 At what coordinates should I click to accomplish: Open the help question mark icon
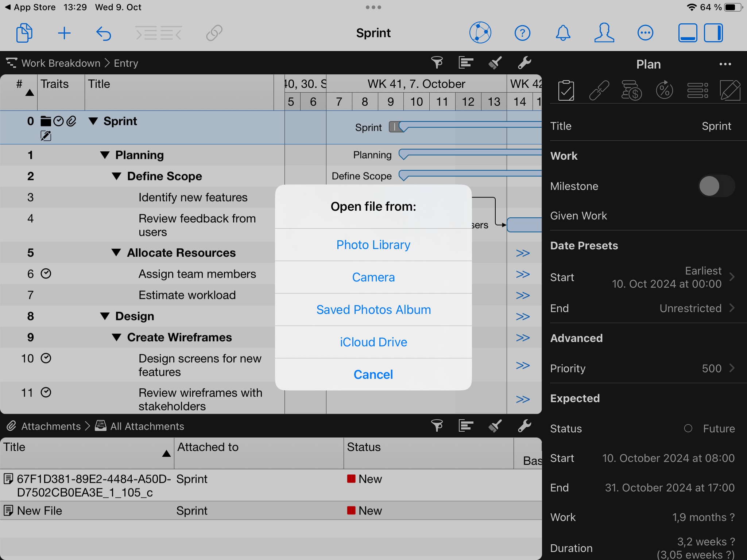(522, 33)
